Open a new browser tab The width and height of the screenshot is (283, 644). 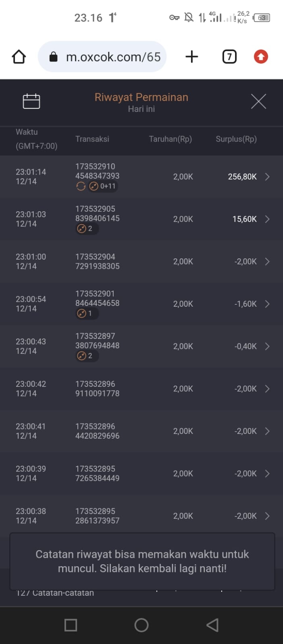(192, 57)
